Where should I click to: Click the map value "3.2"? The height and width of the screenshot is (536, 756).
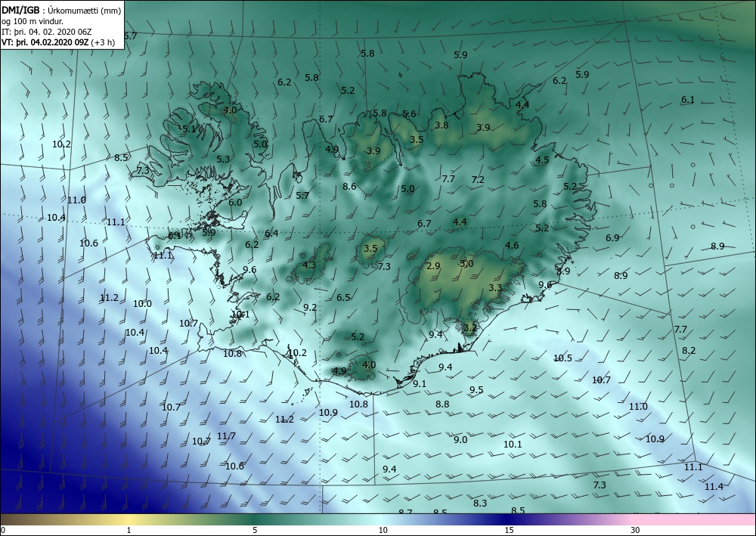470,328
